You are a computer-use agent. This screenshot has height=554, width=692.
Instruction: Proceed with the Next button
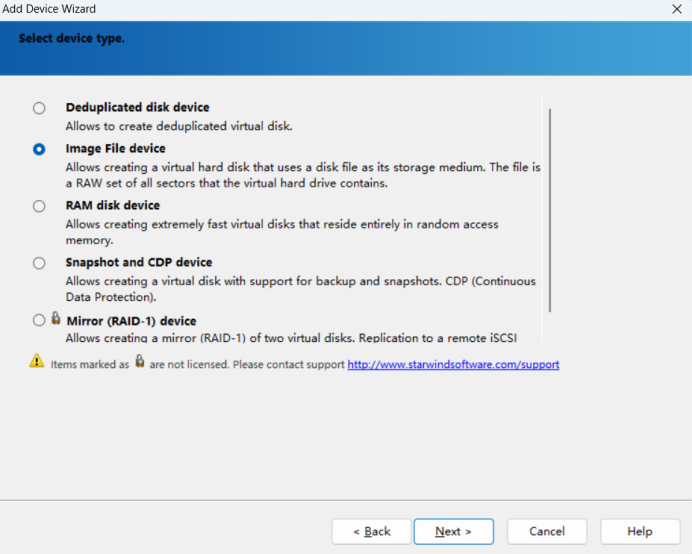click(453, 531)
